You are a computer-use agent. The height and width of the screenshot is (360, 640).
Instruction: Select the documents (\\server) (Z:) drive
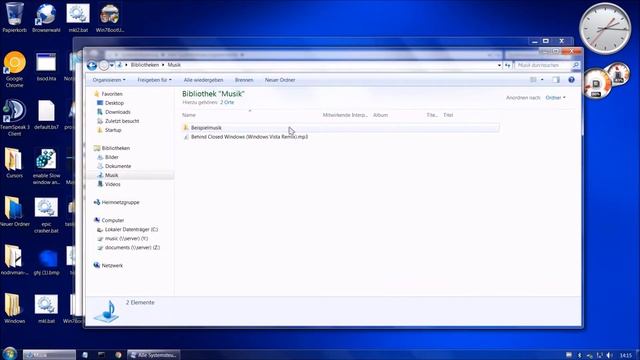click(132, 247)
